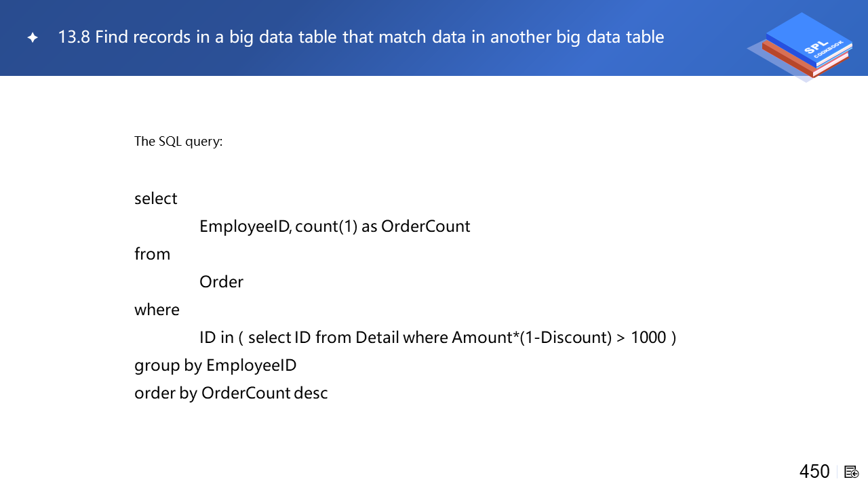Click the star bullet before the title
The image size is (868, 488).
coord(33,38)
